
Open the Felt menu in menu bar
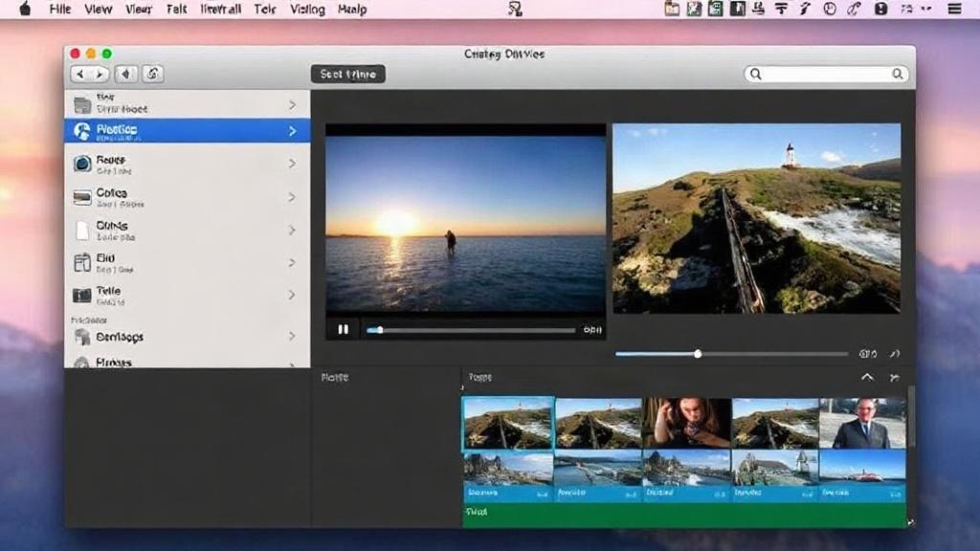tap(176, 10)
